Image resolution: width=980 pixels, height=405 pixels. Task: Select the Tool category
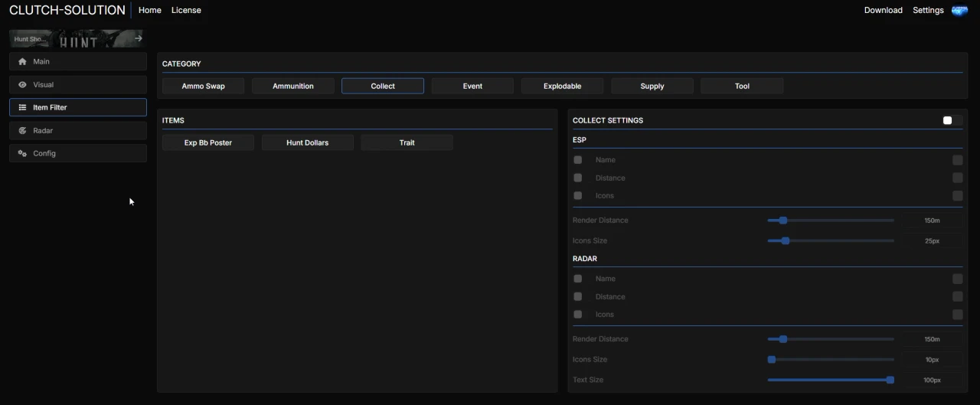point(742,86)
